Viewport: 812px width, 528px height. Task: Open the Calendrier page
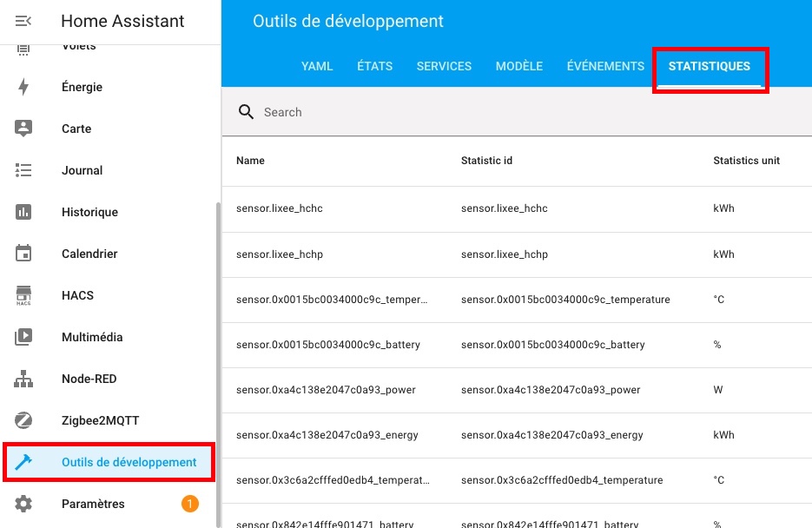click(x=89, y=254)
